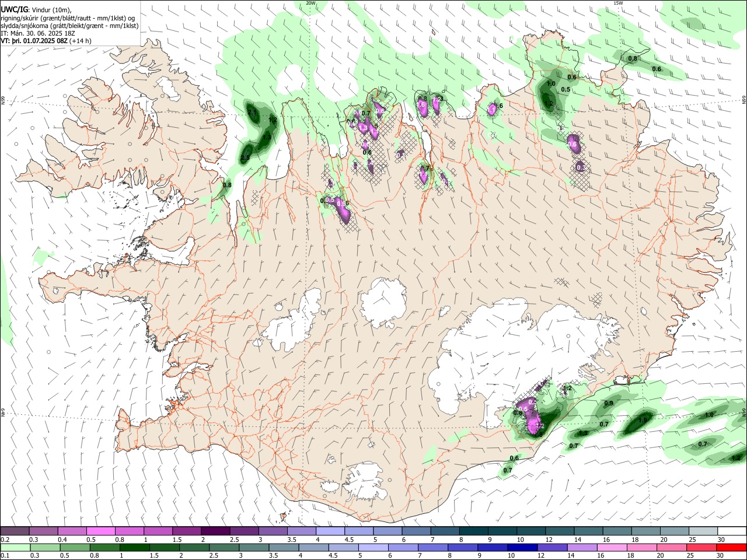Pick the bright pink 0.5 snow swatch
The height and width of the screenshot is (560, 747).
coord(101,531)
